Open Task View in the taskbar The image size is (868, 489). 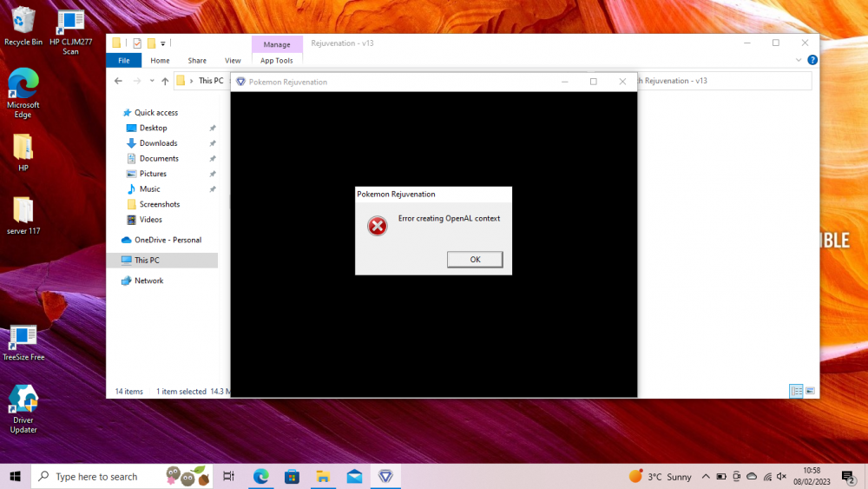228,476
